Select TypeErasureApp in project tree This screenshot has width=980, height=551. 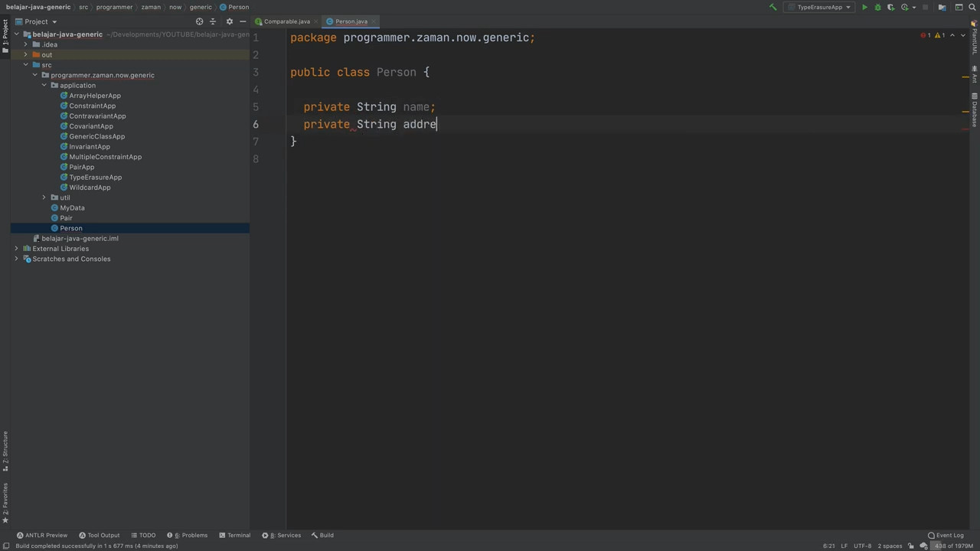click(x=95, y=177)
